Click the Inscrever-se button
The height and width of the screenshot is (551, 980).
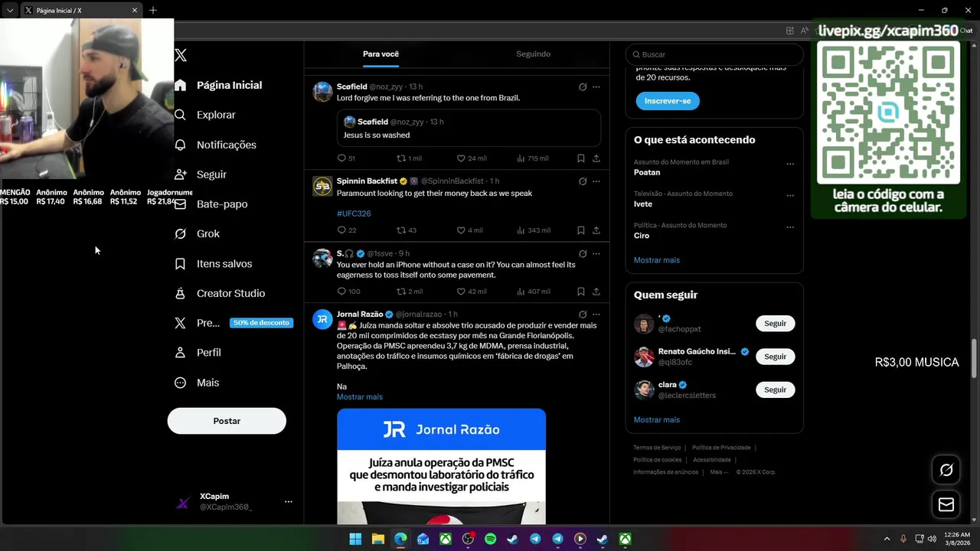pos(668,101)
